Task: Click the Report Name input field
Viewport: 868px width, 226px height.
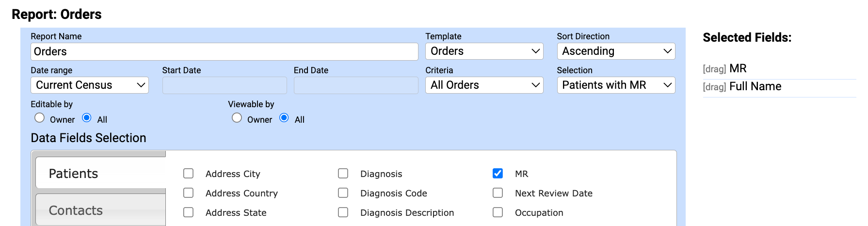Action: (225, 51)
